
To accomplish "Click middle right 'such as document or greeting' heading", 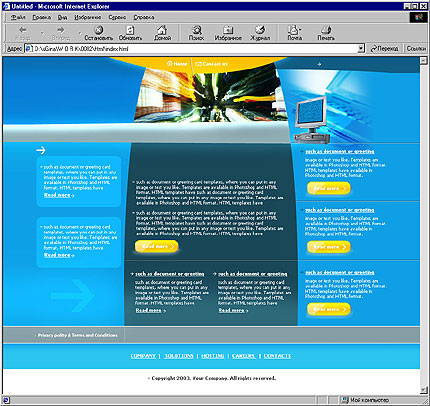I will 340,210.
